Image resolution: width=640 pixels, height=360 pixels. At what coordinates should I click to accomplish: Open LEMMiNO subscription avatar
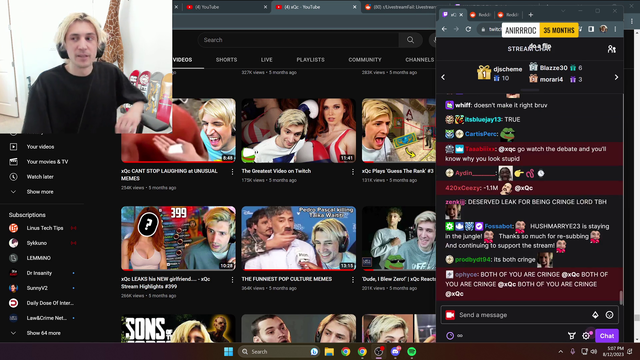(x=13, y=258)
